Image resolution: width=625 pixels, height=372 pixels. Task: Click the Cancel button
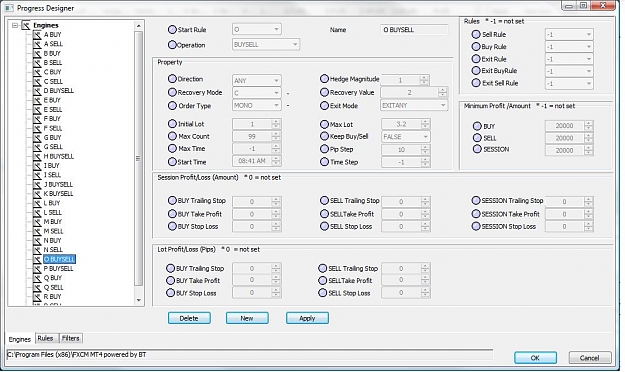tap(590, 358)
